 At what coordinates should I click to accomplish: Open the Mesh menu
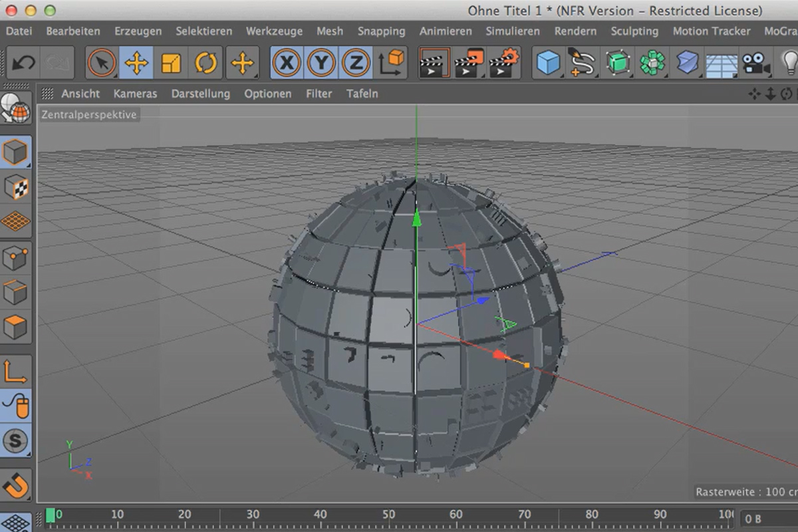pyautogui.click(x=330, y=31)
